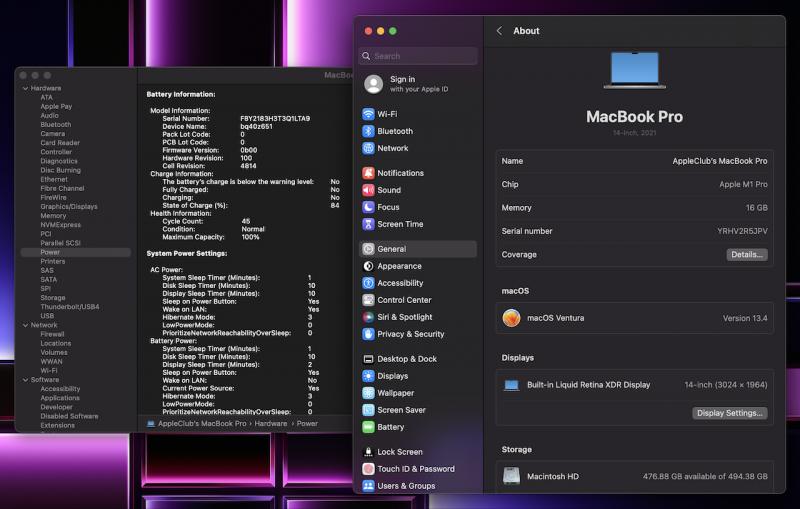Image resolution: width=800 pixels, height=509 pixels.
Task: Select USB in hardware list
Action: point(47,316)
